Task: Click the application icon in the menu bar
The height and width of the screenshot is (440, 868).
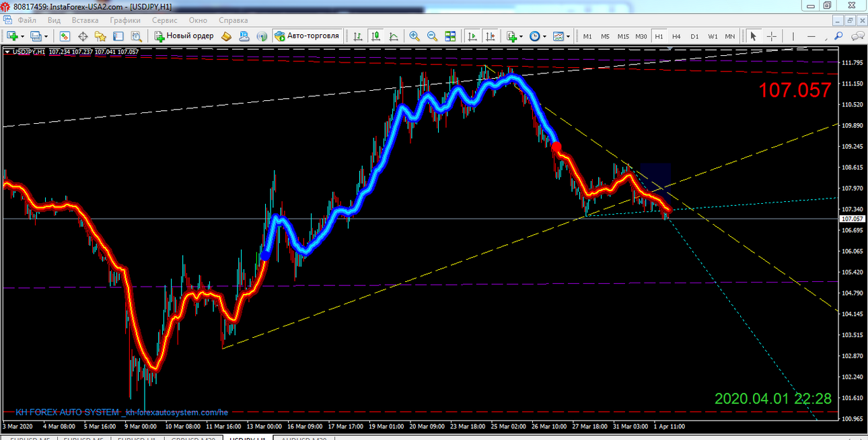Action: click(8, 20)
